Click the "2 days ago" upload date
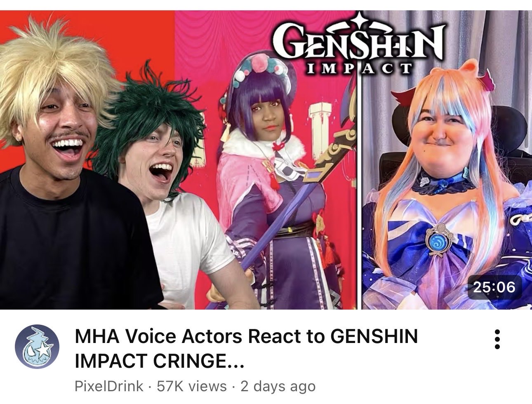The image size is (532, 404). [278, 386]
